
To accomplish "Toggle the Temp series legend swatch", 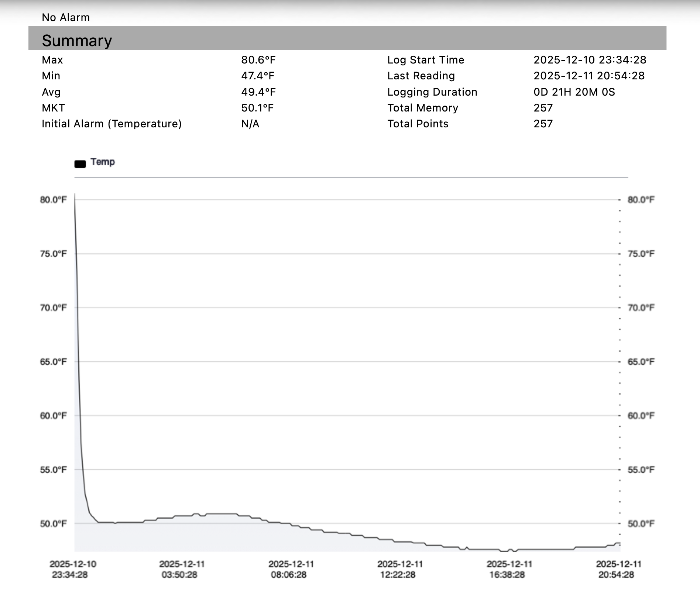I will tap(81, 162).
